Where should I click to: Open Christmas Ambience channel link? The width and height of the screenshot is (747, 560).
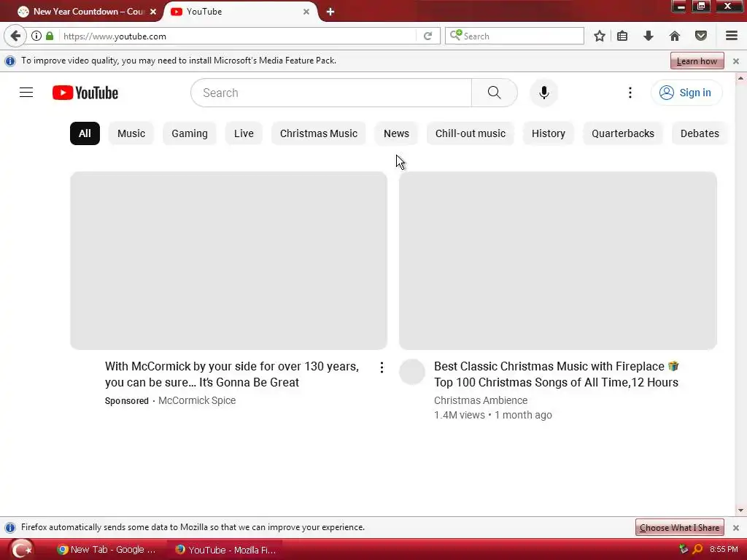point(481,400)
